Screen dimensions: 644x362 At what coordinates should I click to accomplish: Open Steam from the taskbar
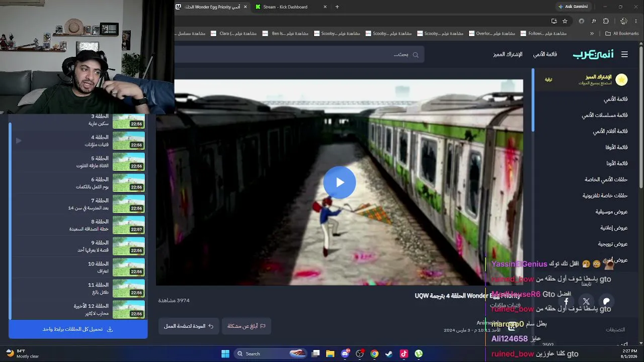coord(389,353)
